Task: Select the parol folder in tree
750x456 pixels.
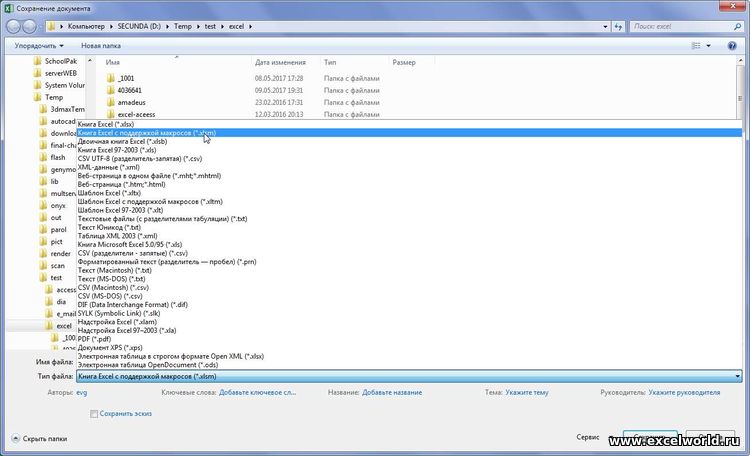Action: pyautogui.click(x=58, y=230)
